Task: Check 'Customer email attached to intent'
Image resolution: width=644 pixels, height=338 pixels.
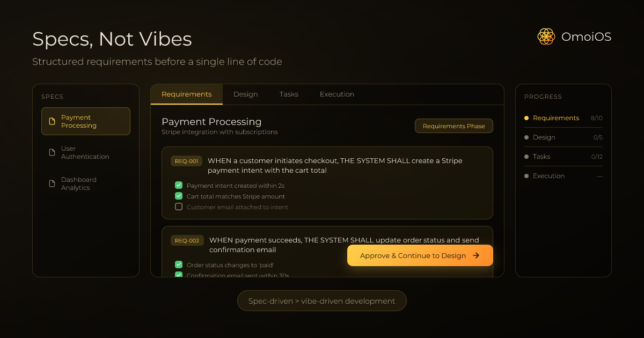Action: pos(178,207)
